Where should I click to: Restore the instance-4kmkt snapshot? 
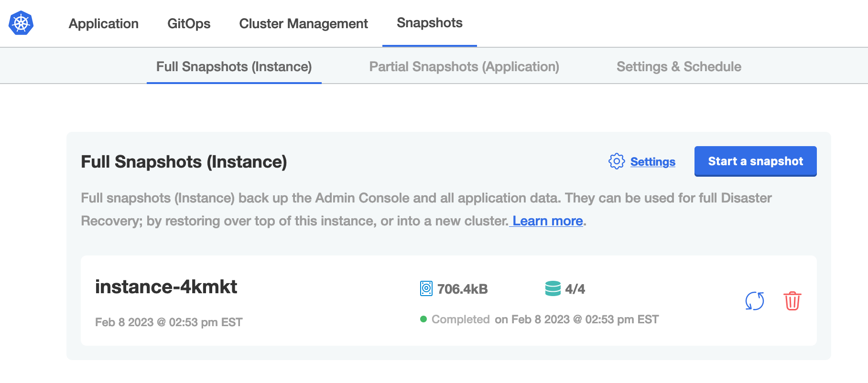(755, 301)
